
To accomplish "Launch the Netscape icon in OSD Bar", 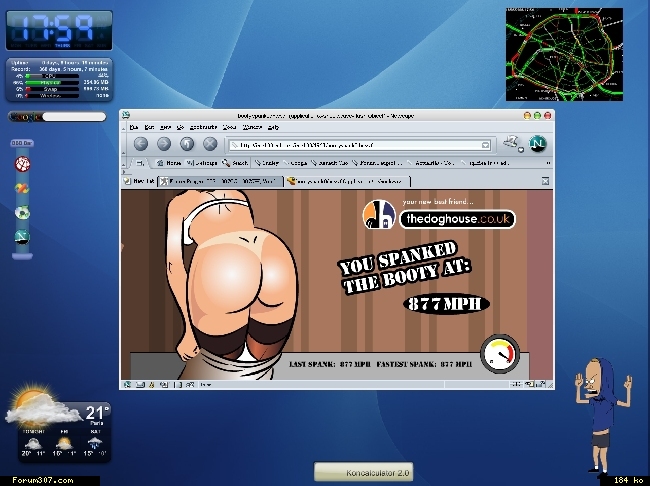I will click(x=22, y=237).
